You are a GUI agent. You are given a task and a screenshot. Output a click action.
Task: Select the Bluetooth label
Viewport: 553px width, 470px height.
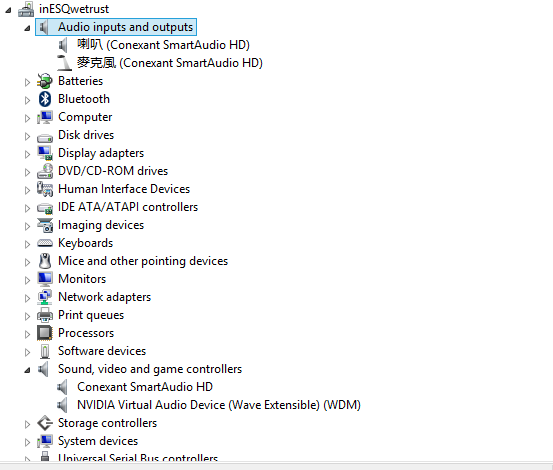(x=84, y=99)
